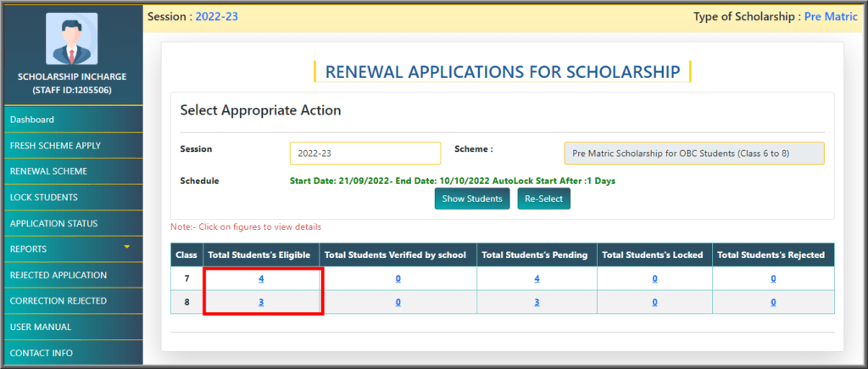This screenshot has width=868, height=369.
Task: Click the Scholarship Incharge avatar icon
Action: click(x=71, y=38)
